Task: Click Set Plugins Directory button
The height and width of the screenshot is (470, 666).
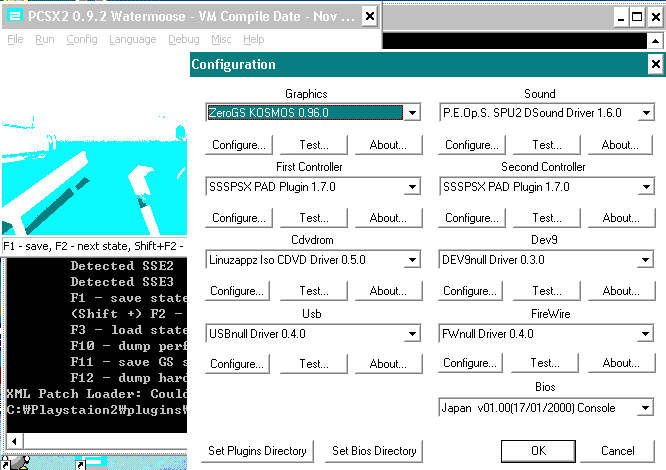Action: [x=257, y=451]
